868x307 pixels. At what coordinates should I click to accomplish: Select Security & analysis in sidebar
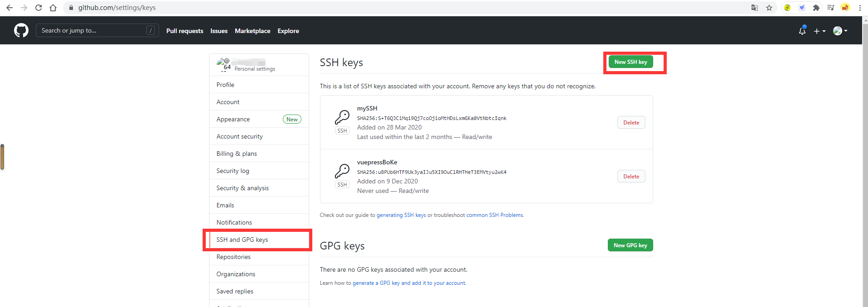coord(259,188)
